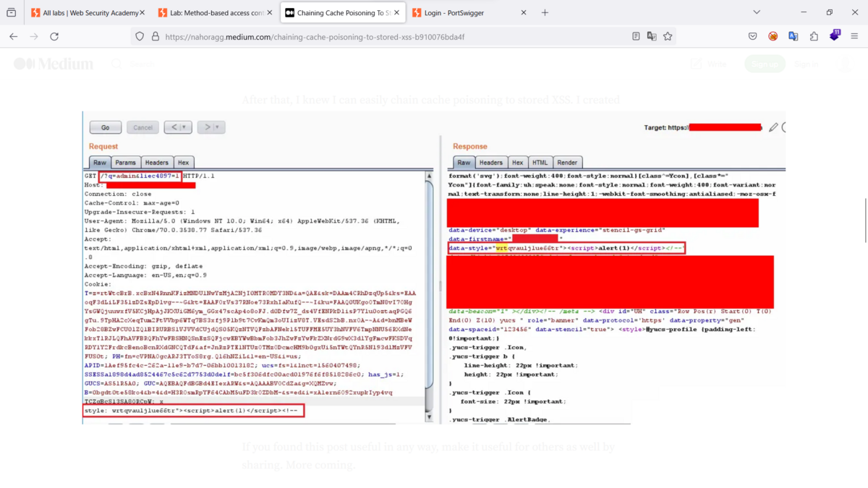Select the Response Raw tab
Screen dimensions: 868x488
pyautogui.click(x=464, y=163)
